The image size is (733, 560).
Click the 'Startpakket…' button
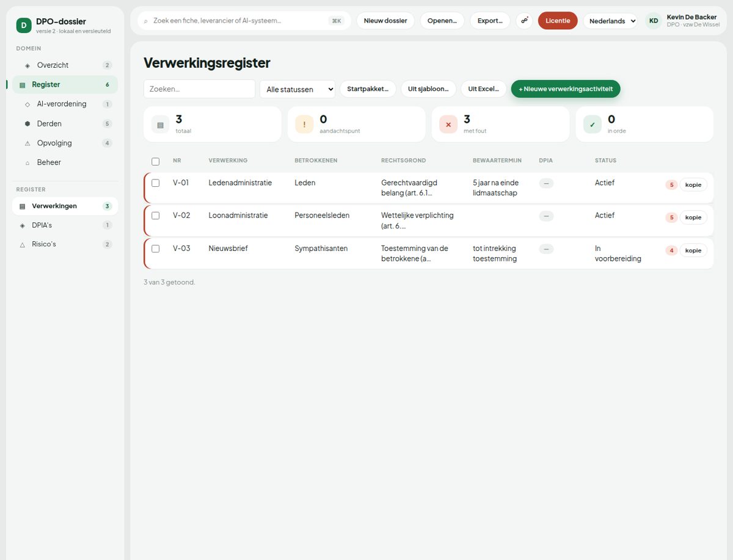pos(368,89)
